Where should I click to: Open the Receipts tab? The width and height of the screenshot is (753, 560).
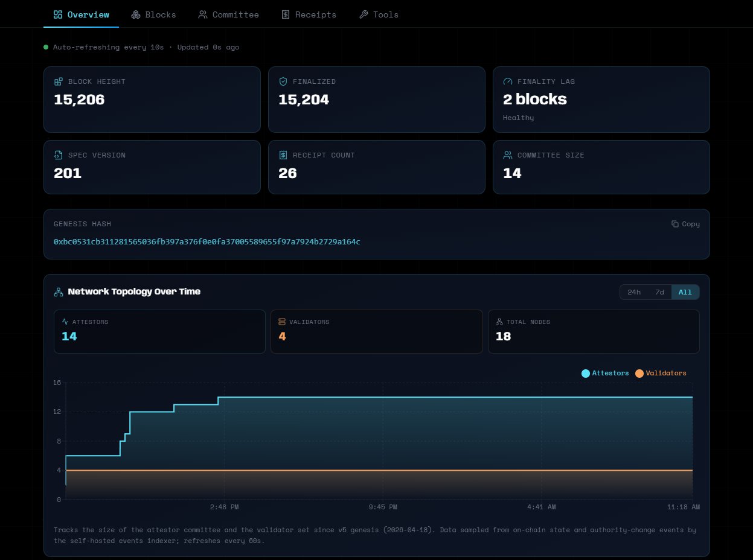click(309, 14)
